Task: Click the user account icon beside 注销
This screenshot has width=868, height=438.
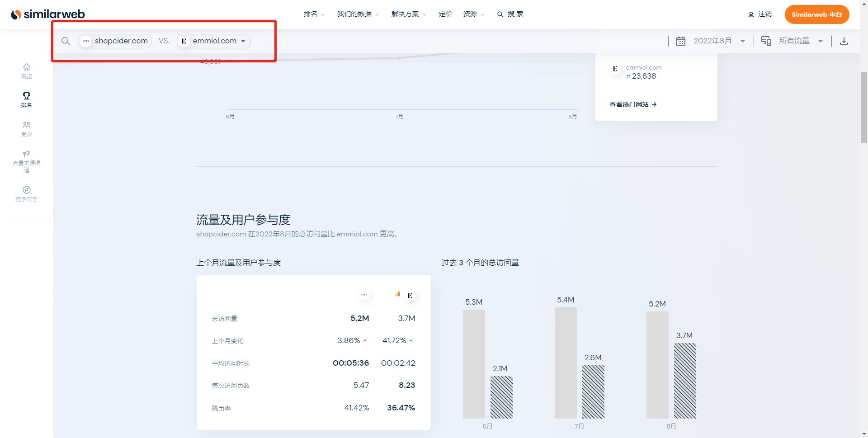Action: (x=751, y=14)
